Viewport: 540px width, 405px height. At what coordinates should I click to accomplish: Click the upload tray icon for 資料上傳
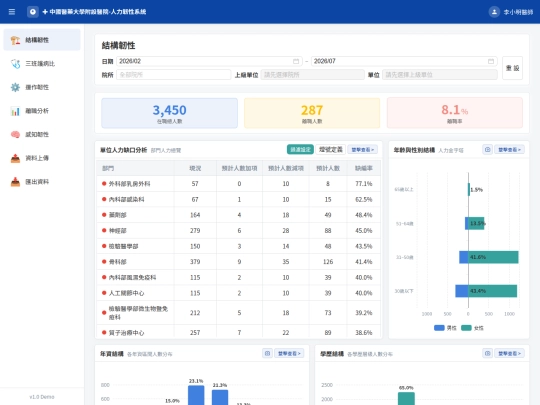(15, 158)
